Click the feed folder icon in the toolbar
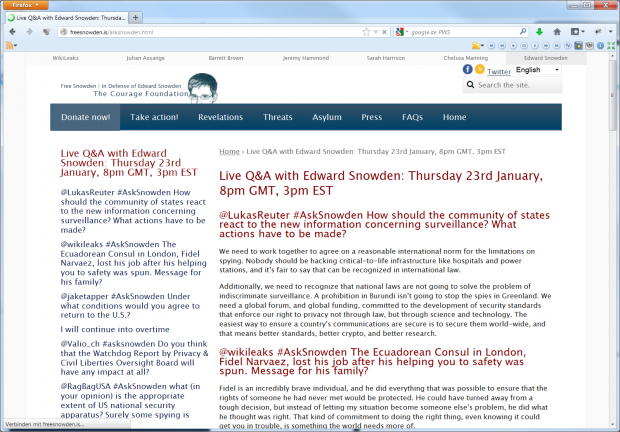620x432 pixels. [x=476, y=46]
